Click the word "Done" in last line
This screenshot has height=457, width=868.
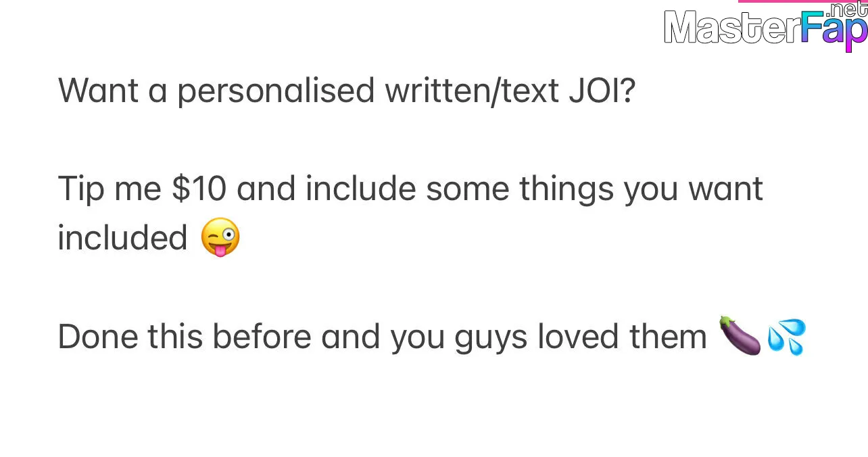coord(98,337)
